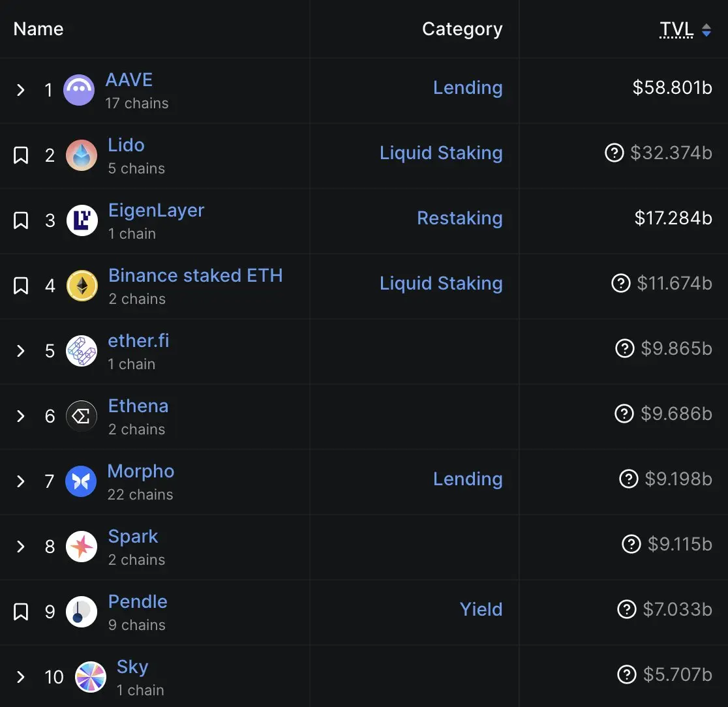Click the TVL sort arrows indicator
Viewport: 728px width, 707px height.
pyautogui.click(x=706, y=30)
